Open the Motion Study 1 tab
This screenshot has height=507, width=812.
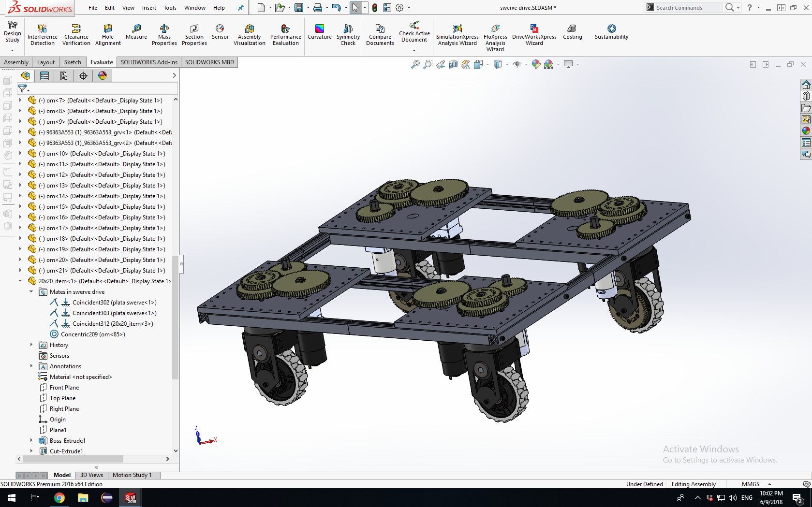132,475
